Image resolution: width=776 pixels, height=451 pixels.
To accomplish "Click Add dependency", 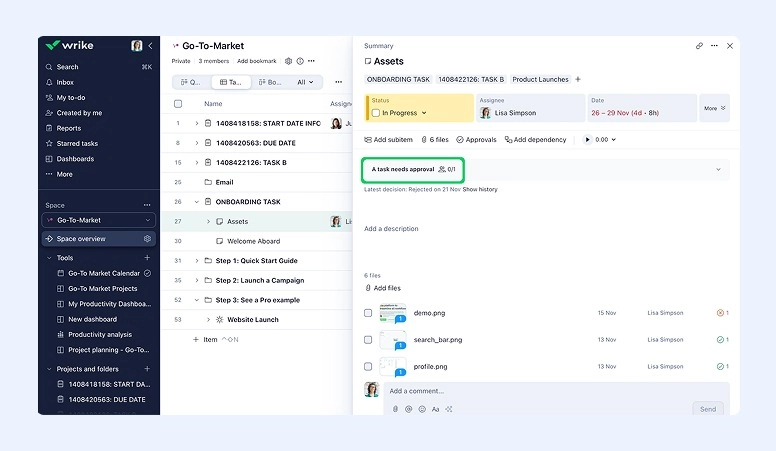I will click(x=535, y=140).
